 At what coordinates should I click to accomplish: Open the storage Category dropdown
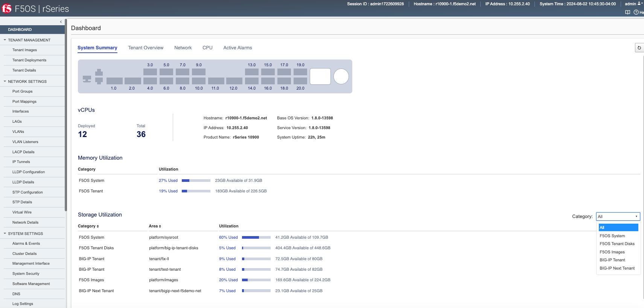(x=618, y=217)
